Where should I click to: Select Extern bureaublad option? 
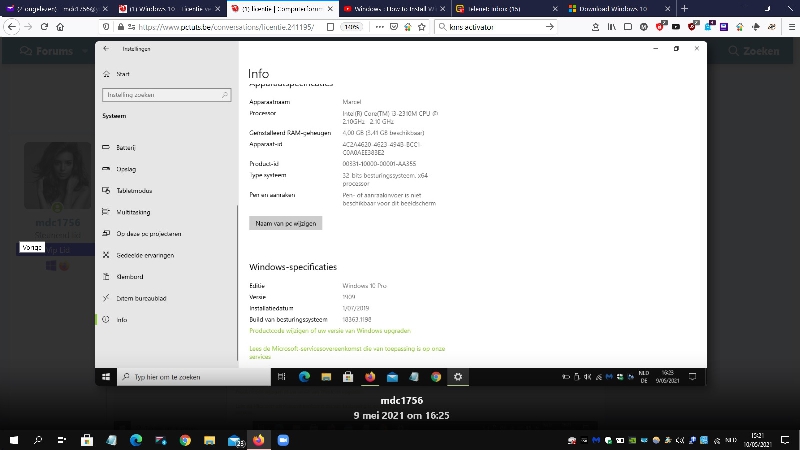click(x=140, y=298)
